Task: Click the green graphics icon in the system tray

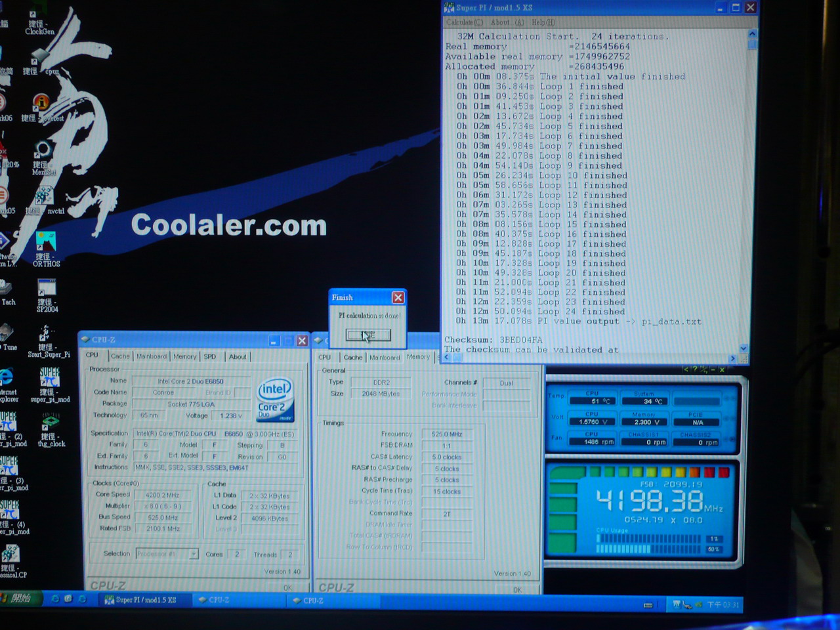Action: 698,604
